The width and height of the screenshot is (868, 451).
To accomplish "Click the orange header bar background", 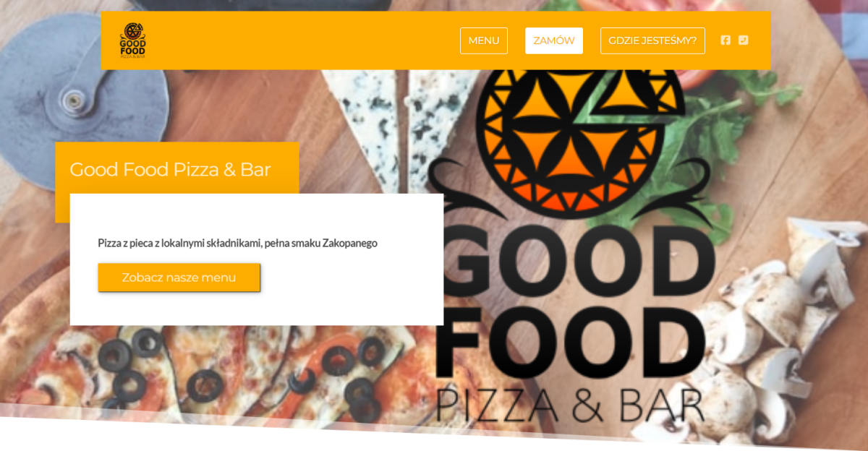I will [x=304, y=40].
